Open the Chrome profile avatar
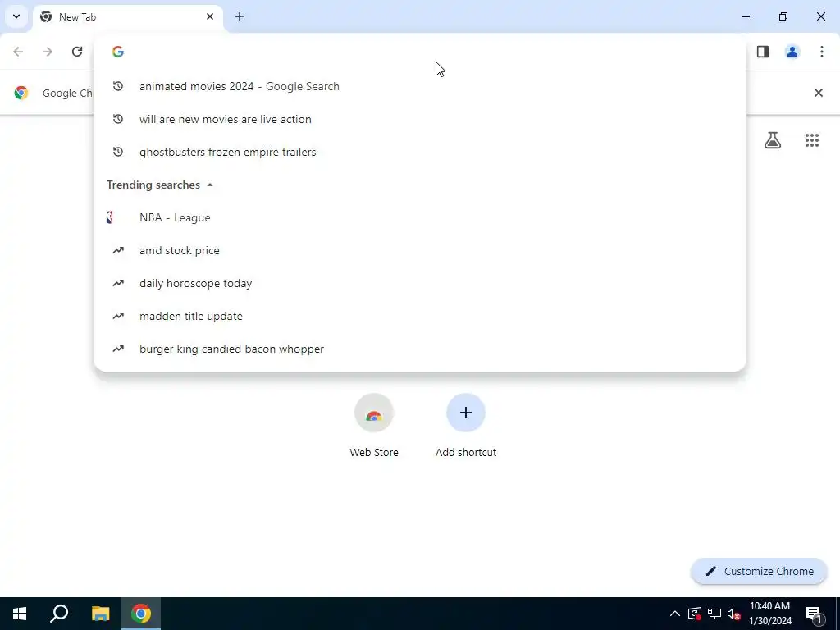The image size is (840, 630). click(792, 52)
